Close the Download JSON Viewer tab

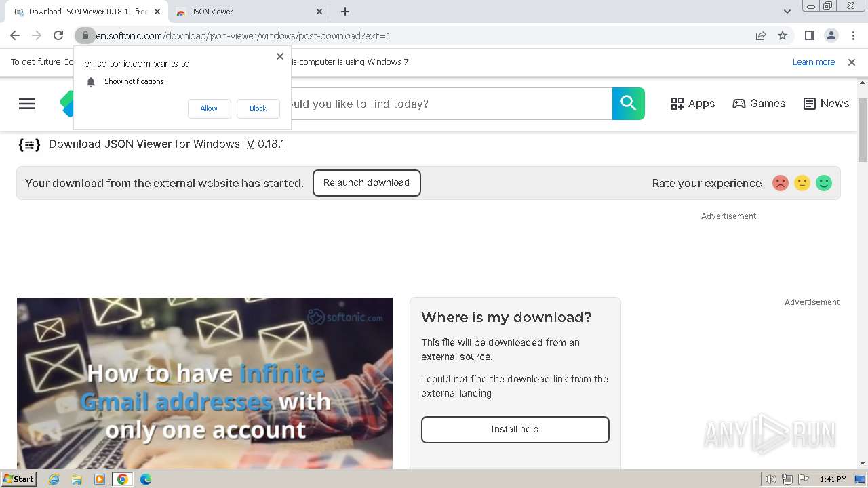157,12
